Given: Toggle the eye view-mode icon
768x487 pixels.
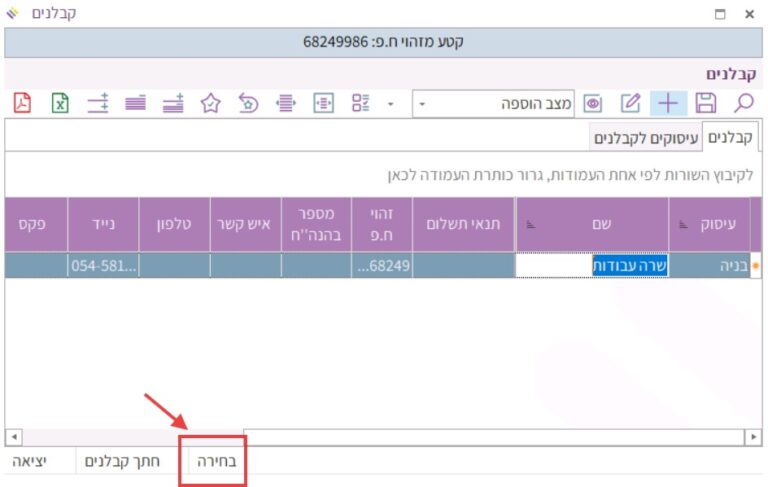Looking at the screenshot, I should (x=593, y=103).
